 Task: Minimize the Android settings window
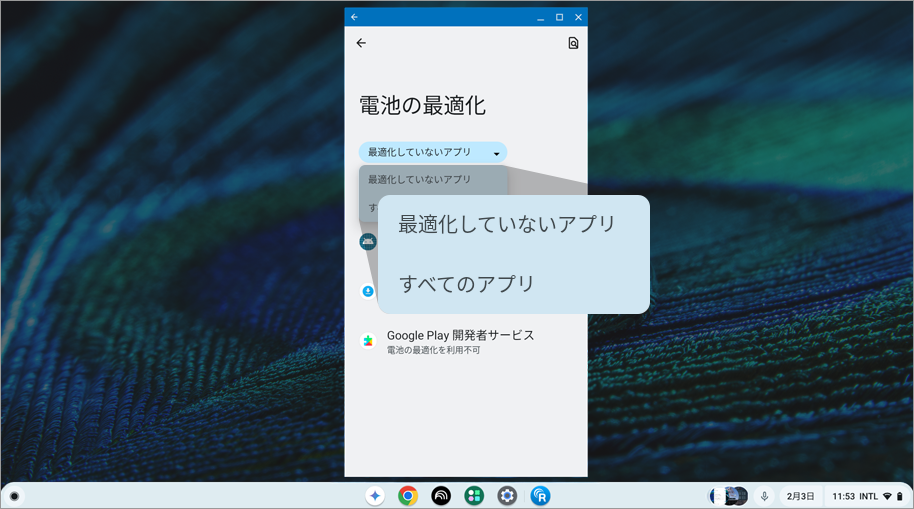(x=540, y=17)
